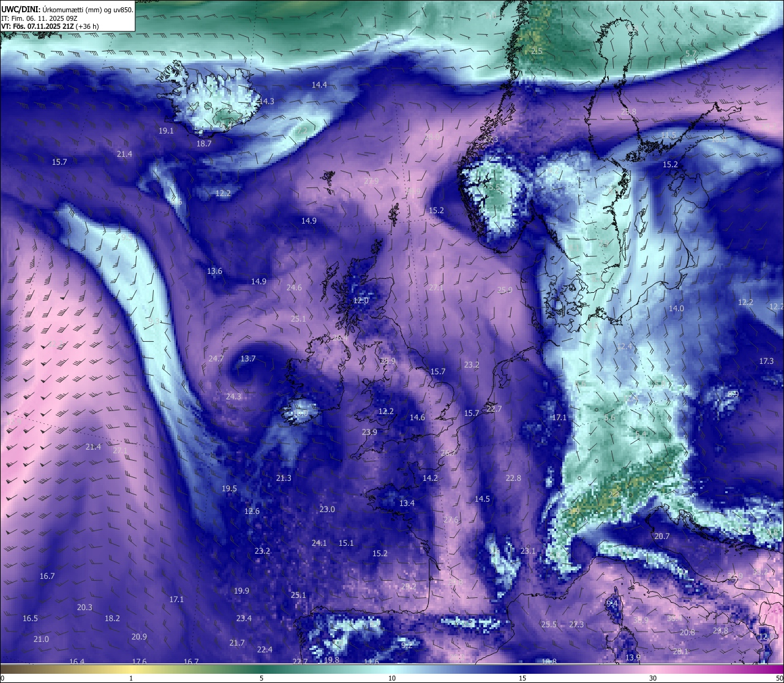784x683 pixels.
Task: Click the 50 tick label ending the scale
Action: click(779, 678)
